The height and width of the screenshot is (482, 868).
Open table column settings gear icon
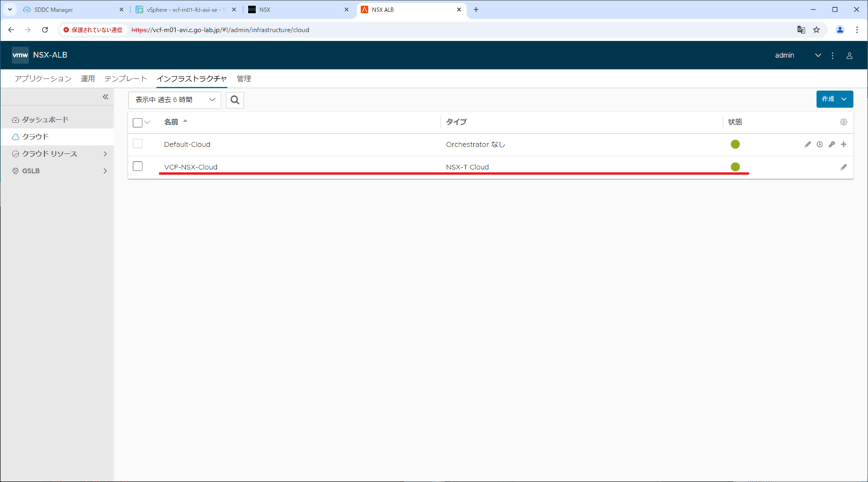tap(843, 122)
